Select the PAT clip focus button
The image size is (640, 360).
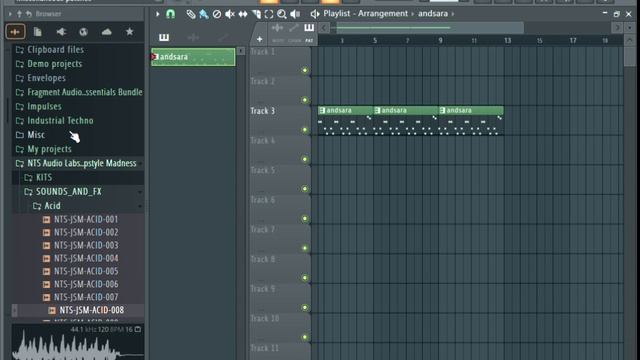[x=309, y=40]
